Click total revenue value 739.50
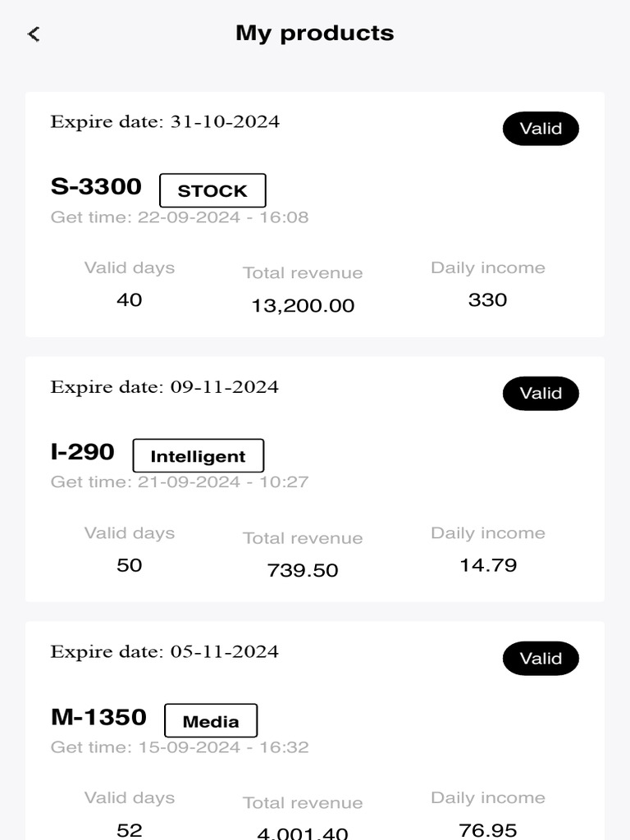The height and width of the screenshot is (840, 630). [x=303, y=571]
